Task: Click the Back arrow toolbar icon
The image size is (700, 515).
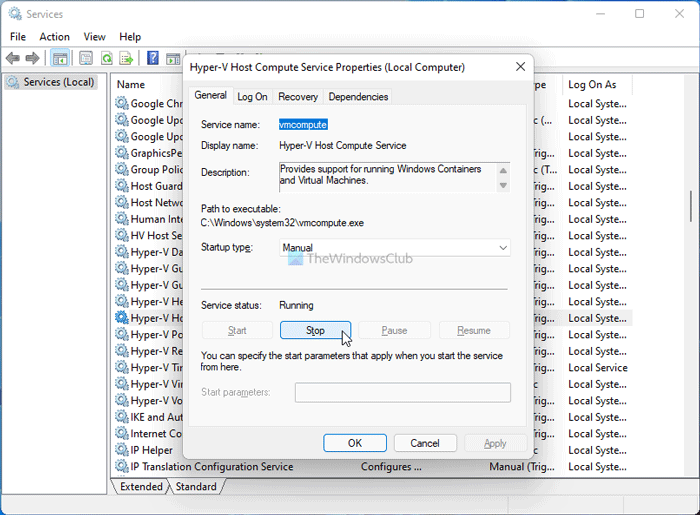Action: coord(12,58)
